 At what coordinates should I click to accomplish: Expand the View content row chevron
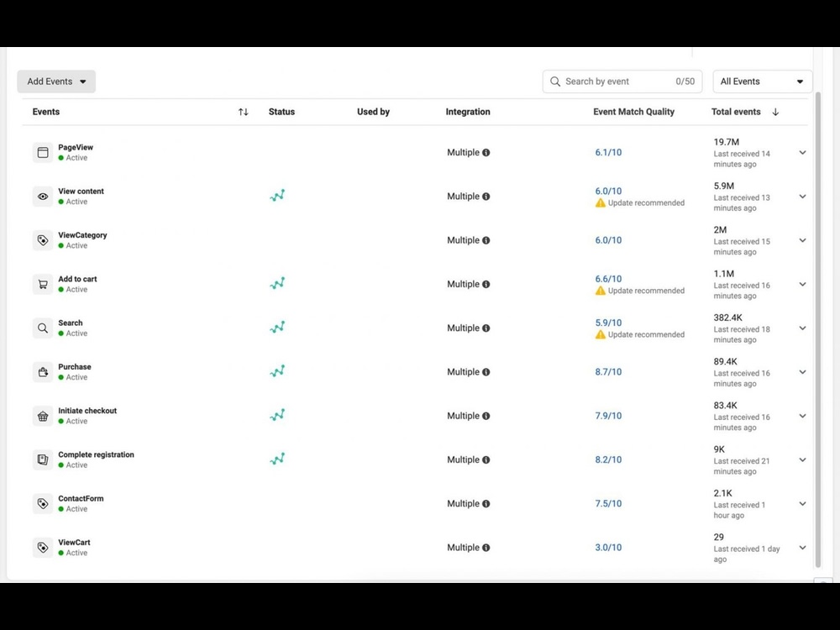(802, 197)
